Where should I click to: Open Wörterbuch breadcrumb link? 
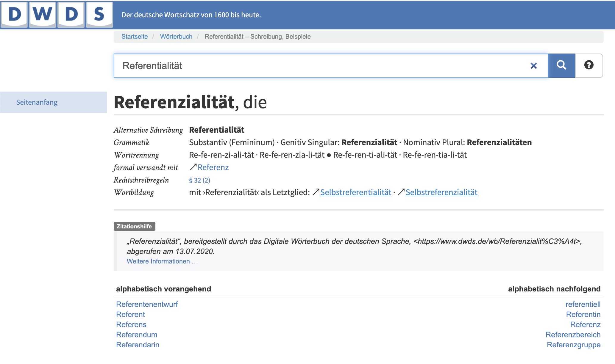pos(176,37)
